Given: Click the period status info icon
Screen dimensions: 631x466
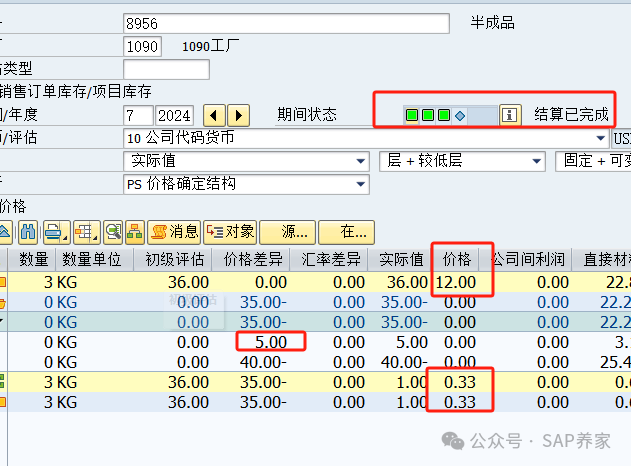Looking at the screenshot, I should (510, 115).
